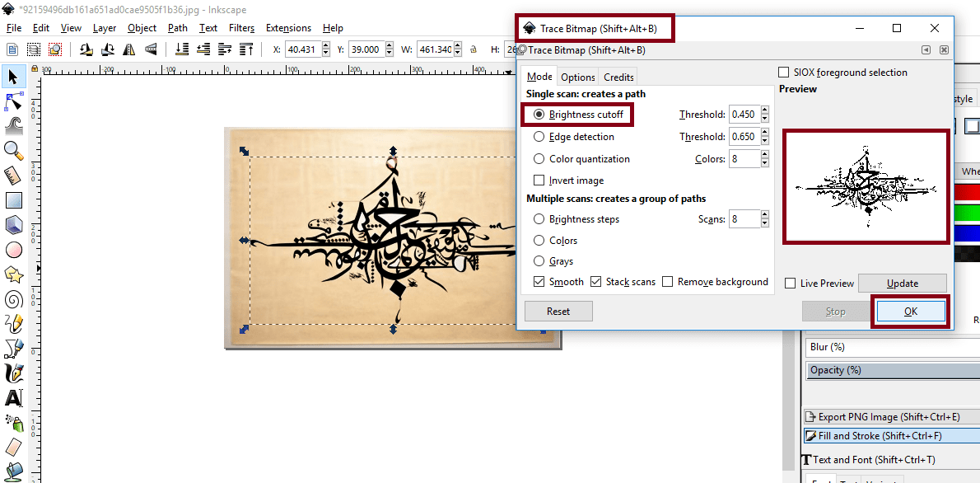This screenshot has width=980, height=483.
Task: Switch to Credits tab in Trace Bitmap
Action: (x=618, y=77)
